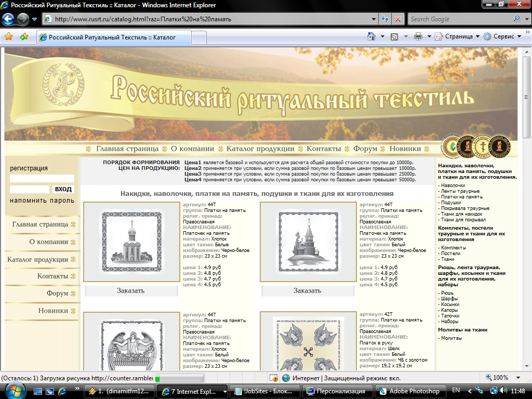Open the address bar history dropdown
Screen dimensions: 532x399
(x=374, y=19)
